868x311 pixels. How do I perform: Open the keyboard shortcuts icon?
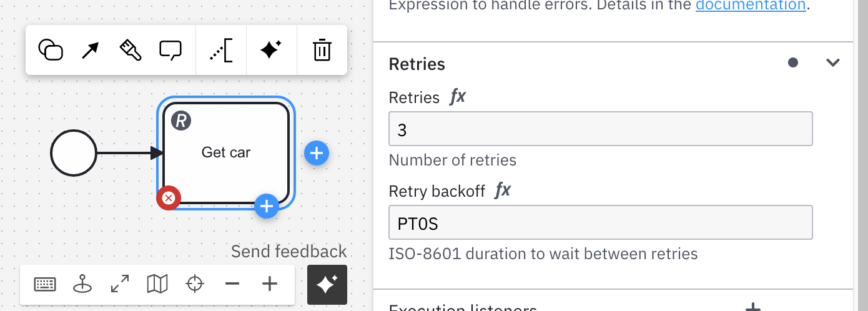[x=44, y=285]
